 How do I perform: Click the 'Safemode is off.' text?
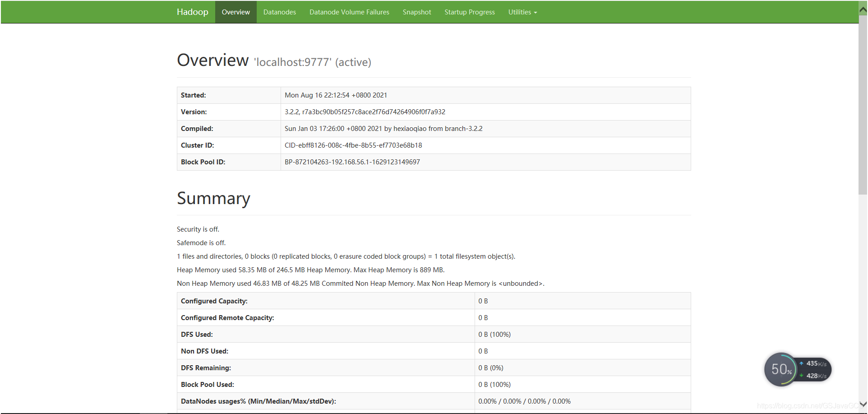click(x=201, y=243)
